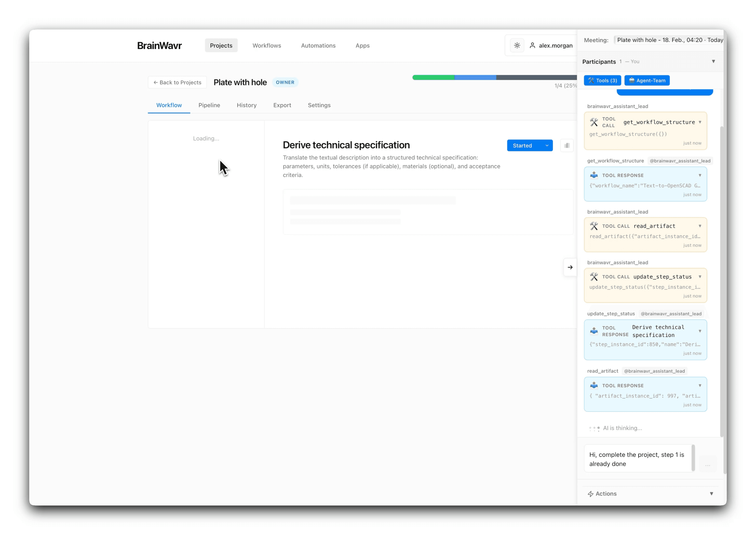756x535 pixels.
Task: Click the BrainWavr logo
Action: click(x=159, y=46)
